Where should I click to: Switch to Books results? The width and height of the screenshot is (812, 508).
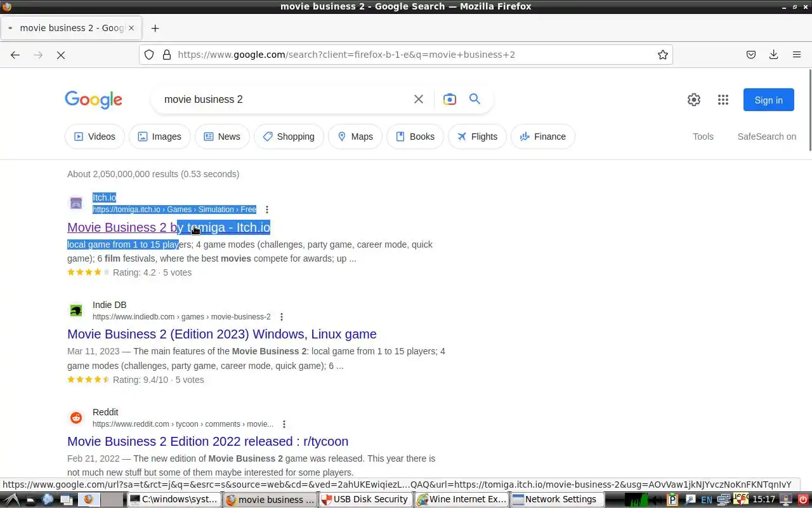(415, 137)
